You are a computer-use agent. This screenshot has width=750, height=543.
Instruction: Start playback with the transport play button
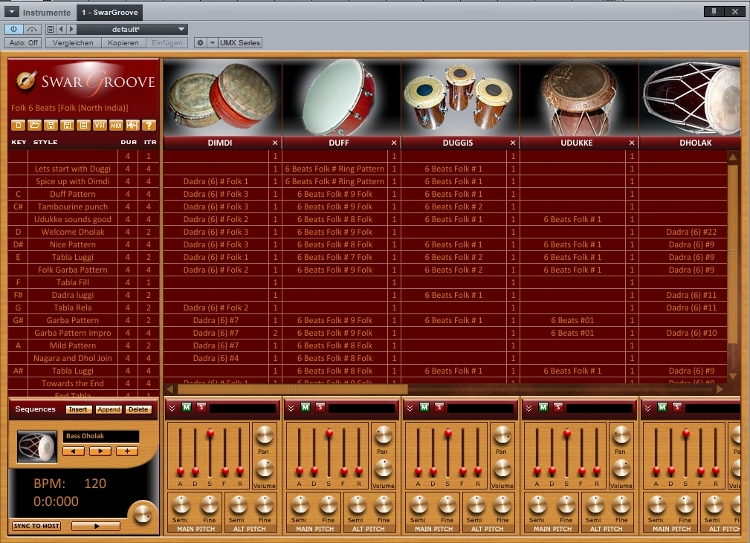96,526
